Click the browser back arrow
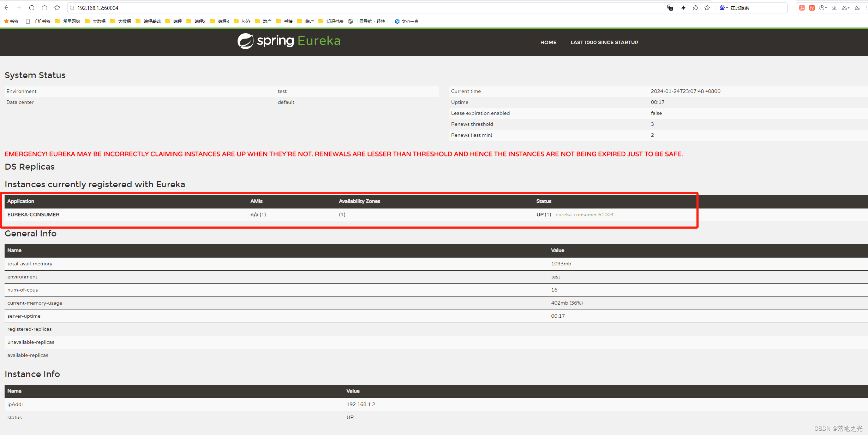This screenshot has height=435, width=868. point(6,8)
